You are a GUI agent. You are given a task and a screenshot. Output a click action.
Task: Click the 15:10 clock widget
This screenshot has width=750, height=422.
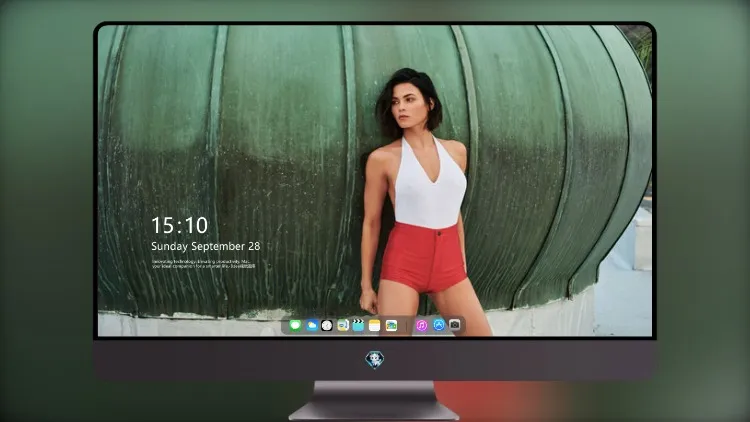click(x=180, y=225)
